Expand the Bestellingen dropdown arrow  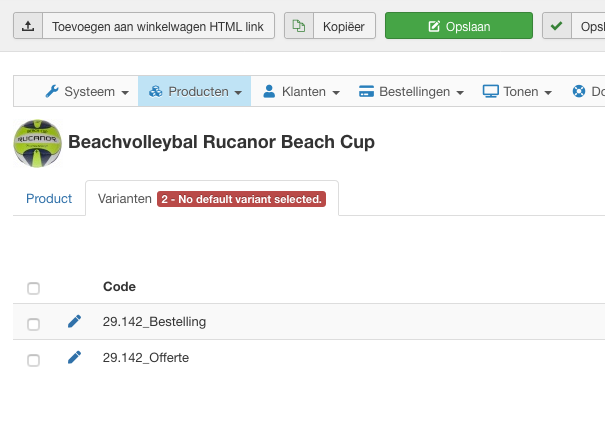click(x=460, y=93)
